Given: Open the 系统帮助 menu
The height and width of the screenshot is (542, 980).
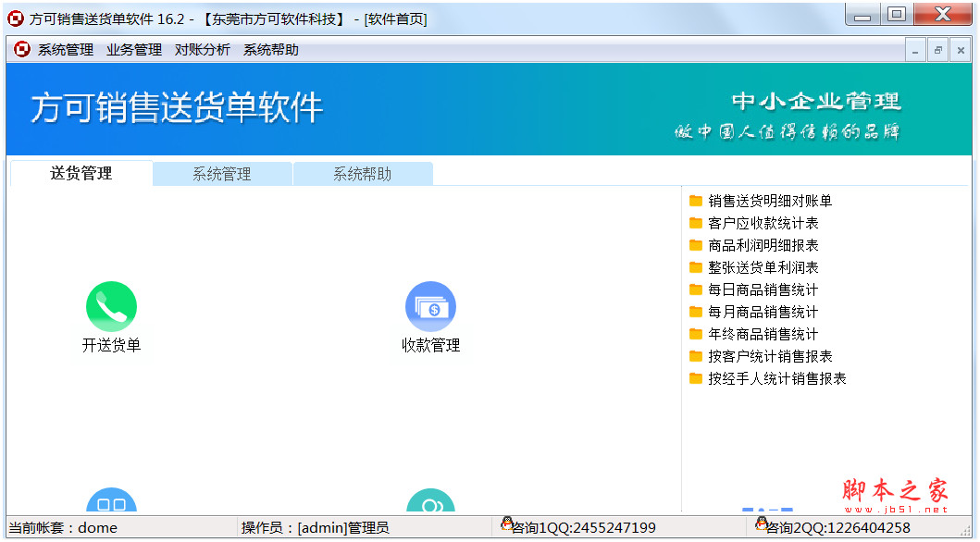Looking at the screenshot, I should [x=270, y=50].
